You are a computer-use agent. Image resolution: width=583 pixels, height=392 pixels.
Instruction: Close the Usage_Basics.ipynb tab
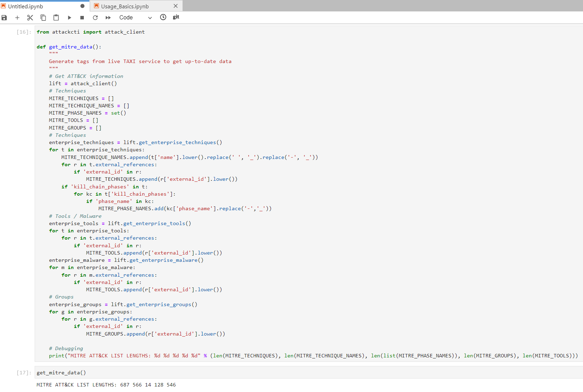(x=176, y=6)
